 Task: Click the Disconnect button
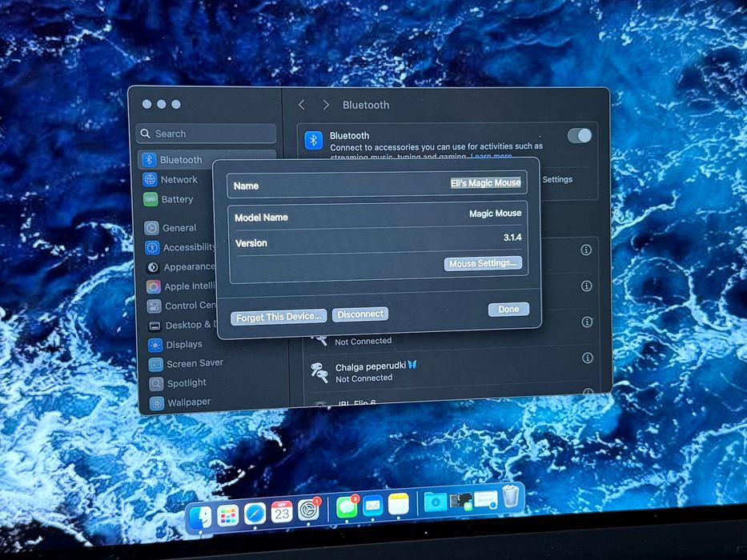[360, 314]
